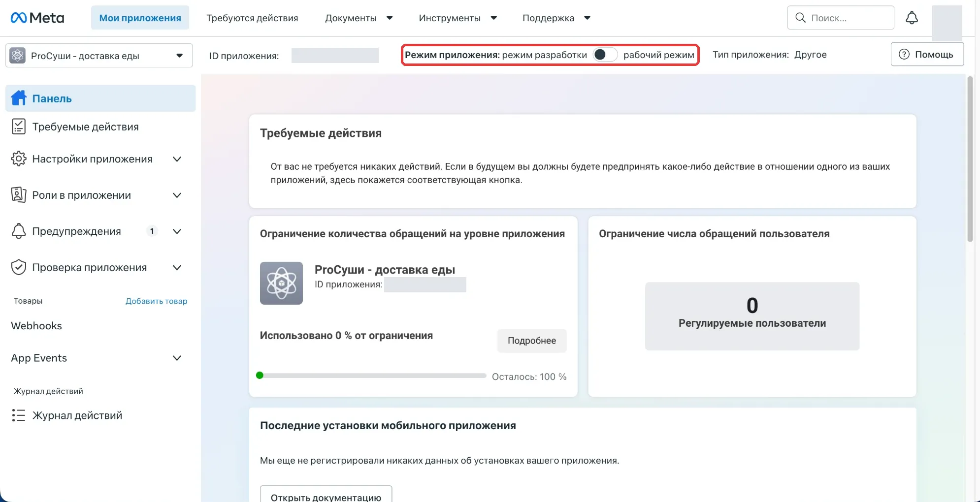This screenshot has width=980, height=502.
Task: Click the usage limit progress bar
Action: click(371, 376)
